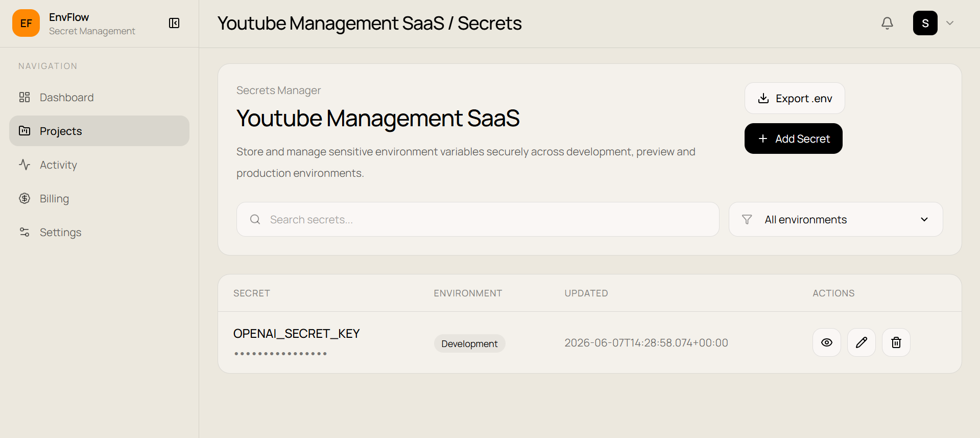Image resolution: width=980 pixels, height=438 pixels.
Task: Open the notifications bell
Action: 887,23
